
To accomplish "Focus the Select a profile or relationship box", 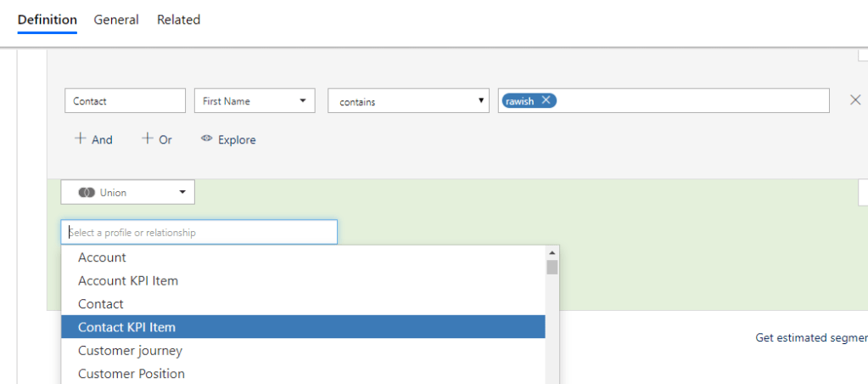I will pyautogui.click(x=199, y=232).
